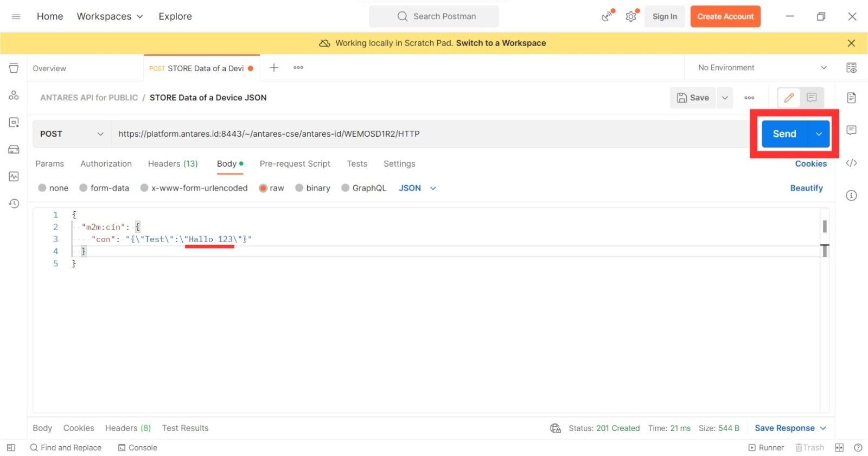Dismiss the Scratch Pad banner
Screen dimensions: 868x456
click(x=851, y=43)
